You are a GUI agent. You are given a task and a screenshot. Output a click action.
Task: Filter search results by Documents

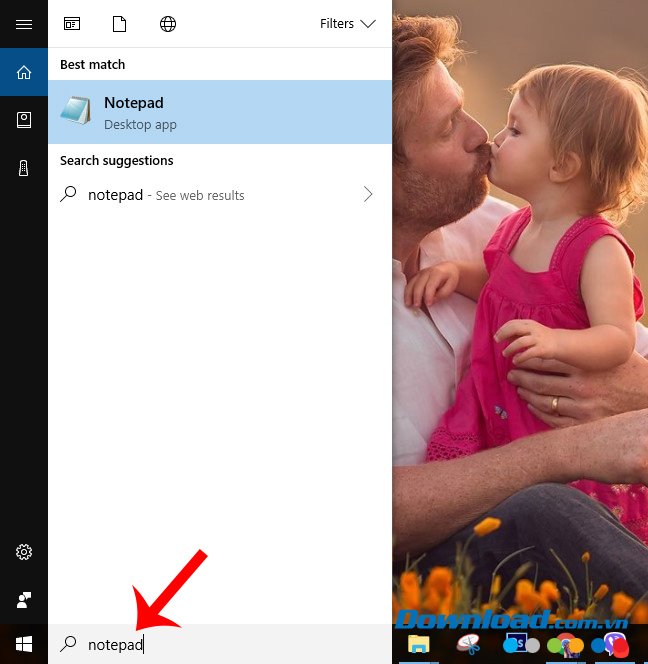pos(120,24)
